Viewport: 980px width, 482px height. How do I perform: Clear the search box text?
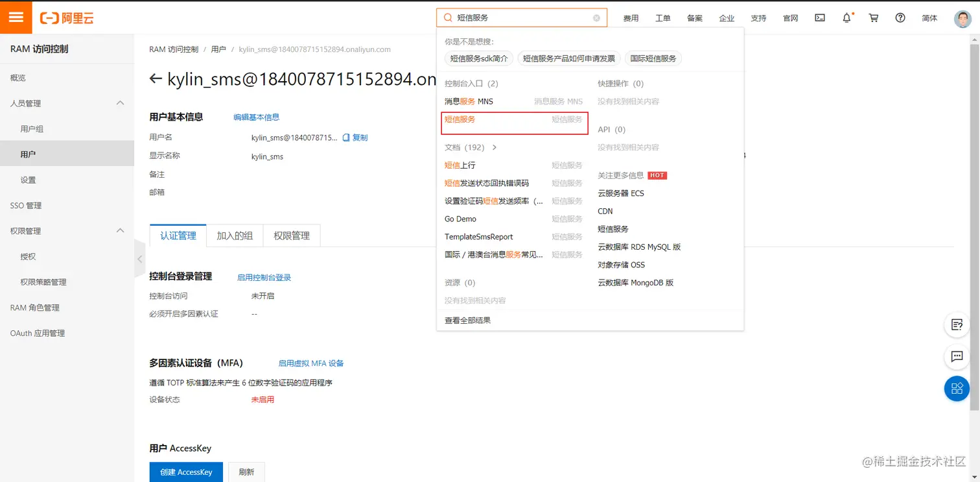click(x=596, y=18)
